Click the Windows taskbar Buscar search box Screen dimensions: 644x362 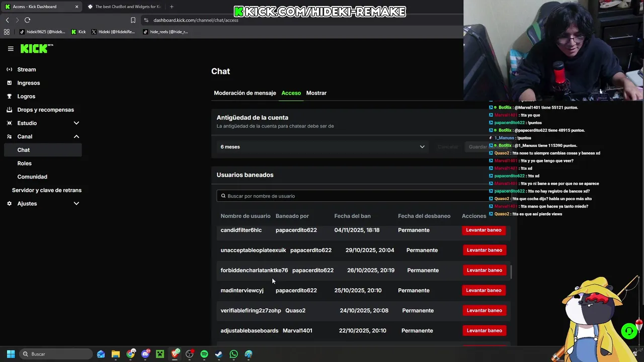56,354
